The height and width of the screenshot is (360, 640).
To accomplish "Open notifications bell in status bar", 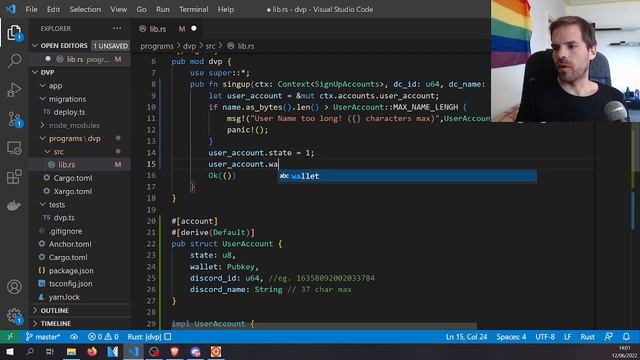I will tap(626, 337).
